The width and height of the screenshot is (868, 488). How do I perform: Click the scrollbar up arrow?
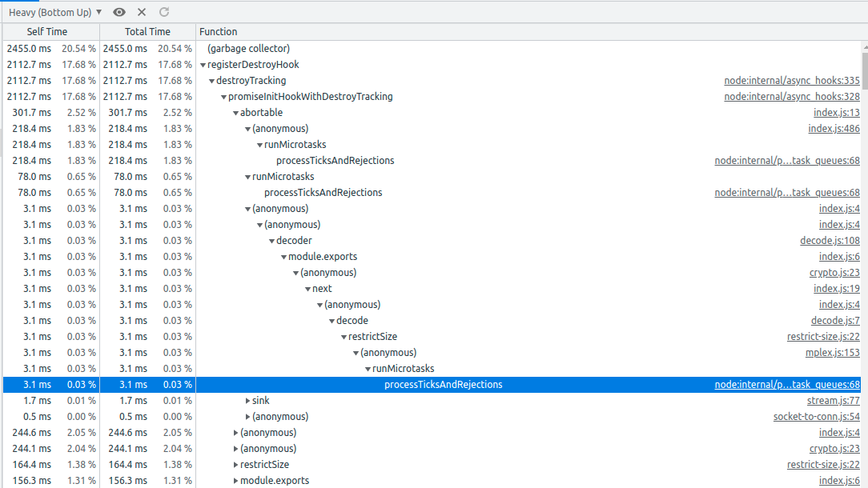(x=865, y=47)
